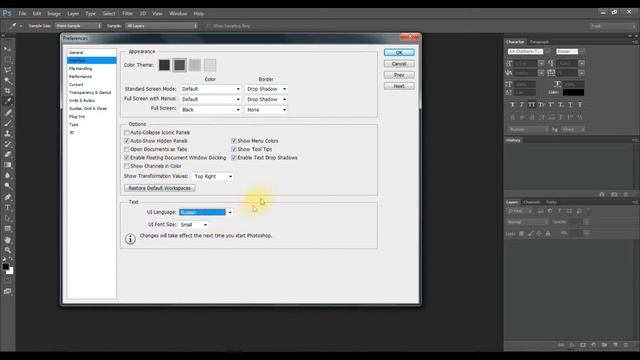Open Show Transformation Values dropdown
The height and width of the screenshot is (360, 640).
click(213, 176)
